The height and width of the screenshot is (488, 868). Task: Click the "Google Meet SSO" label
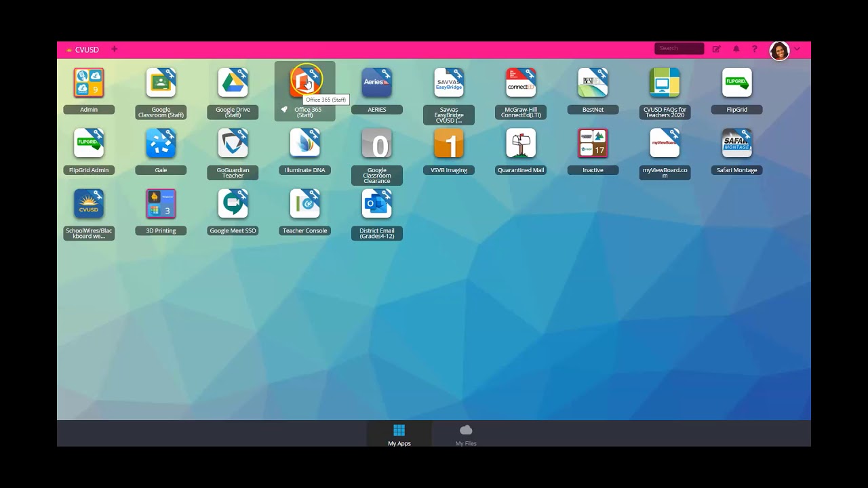point(233,230)
